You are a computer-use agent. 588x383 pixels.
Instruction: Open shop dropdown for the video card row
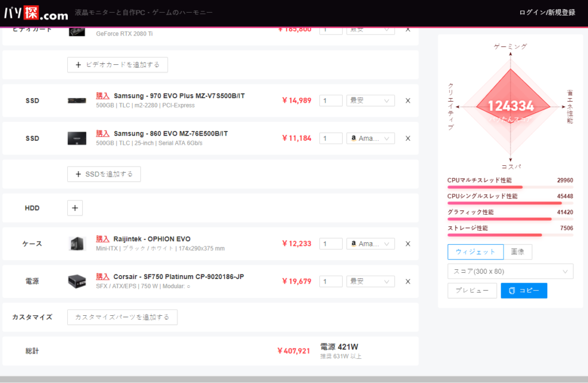(x=370, y=30)
